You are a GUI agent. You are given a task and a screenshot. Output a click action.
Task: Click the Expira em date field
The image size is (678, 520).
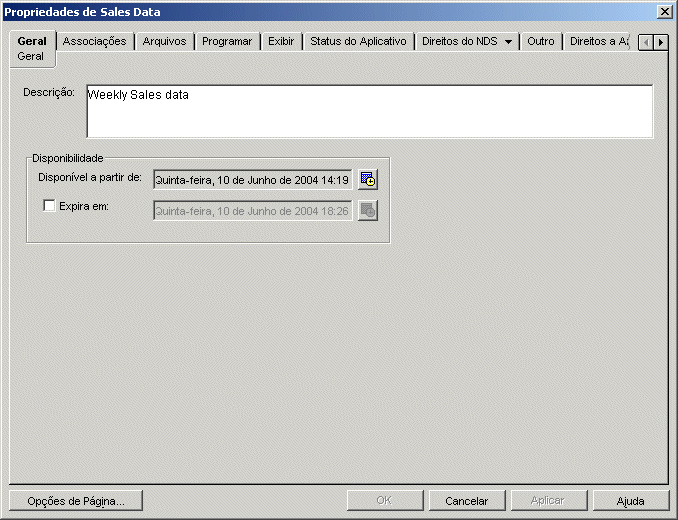(x=253, y=211)
